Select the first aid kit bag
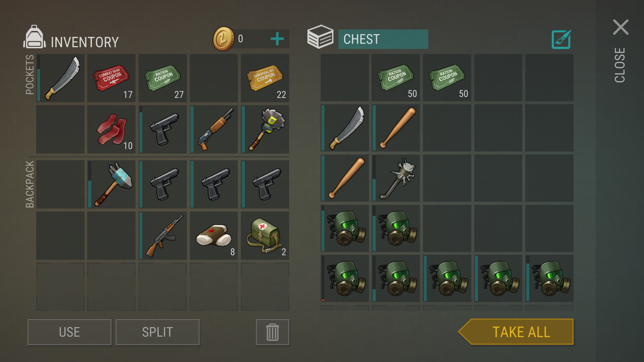The image size is (644, 362). point(265,235)
